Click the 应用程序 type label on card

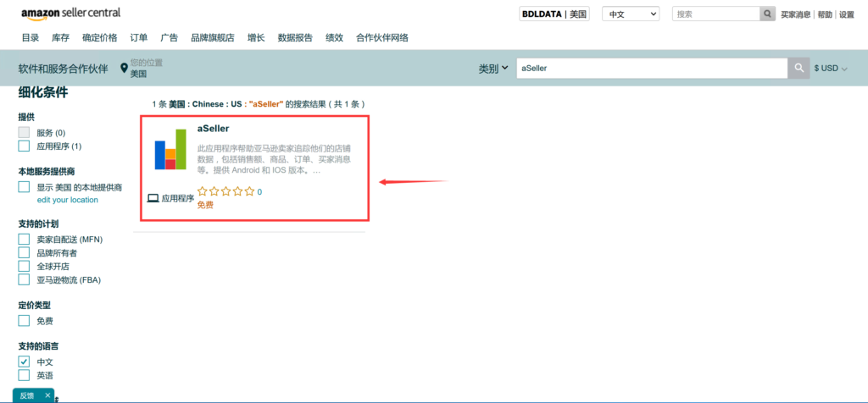(x=178, y=198)
